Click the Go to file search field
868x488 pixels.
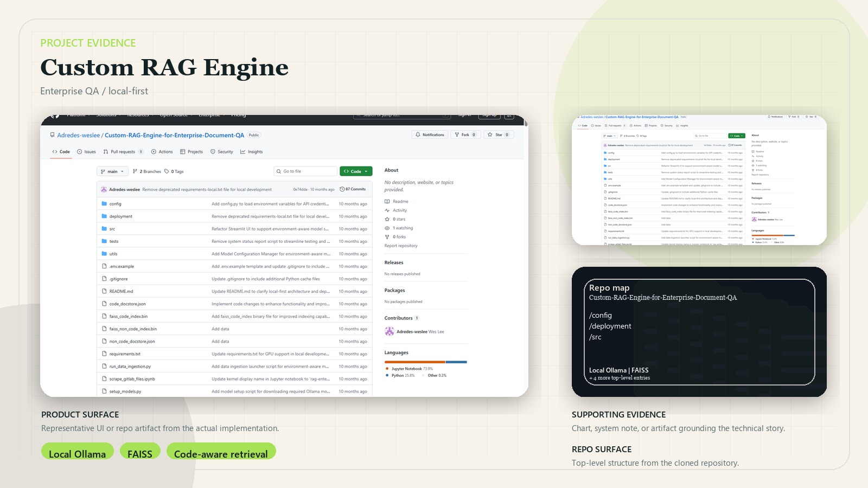(x=304, y=171)
